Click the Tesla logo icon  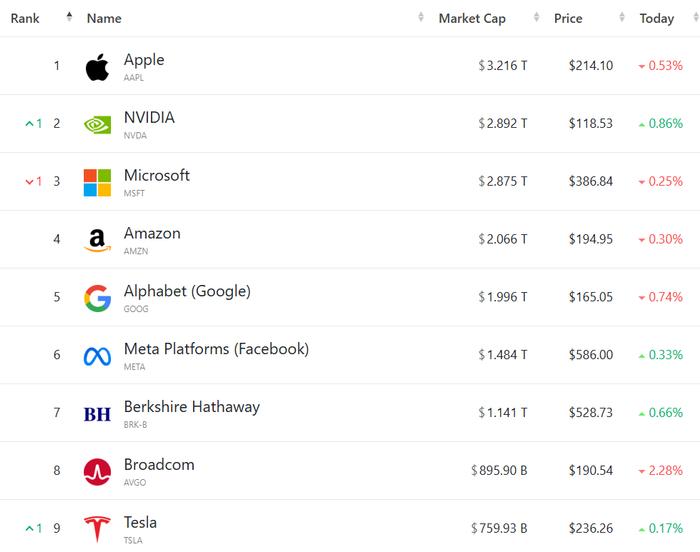pos(97,529)
